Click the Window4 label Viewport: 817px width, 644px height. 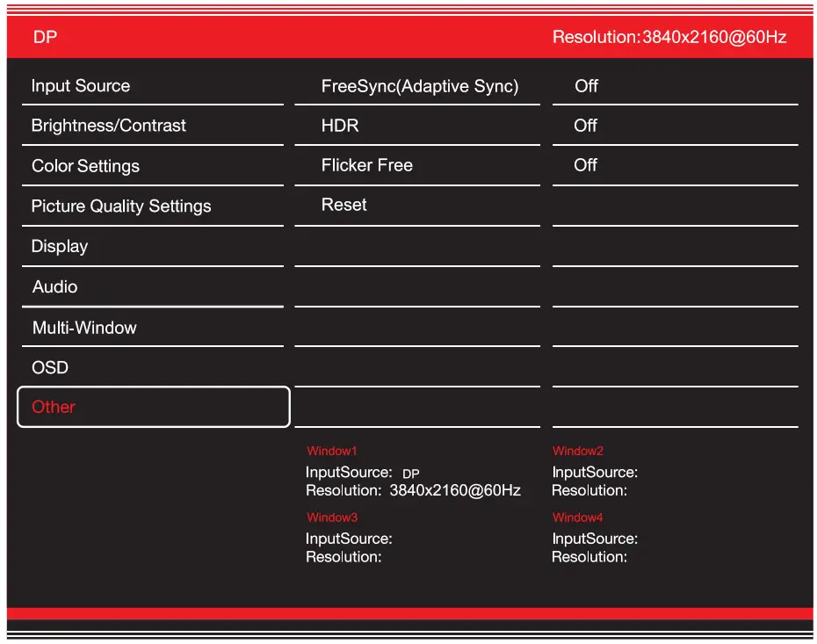[x=578, y=517]
